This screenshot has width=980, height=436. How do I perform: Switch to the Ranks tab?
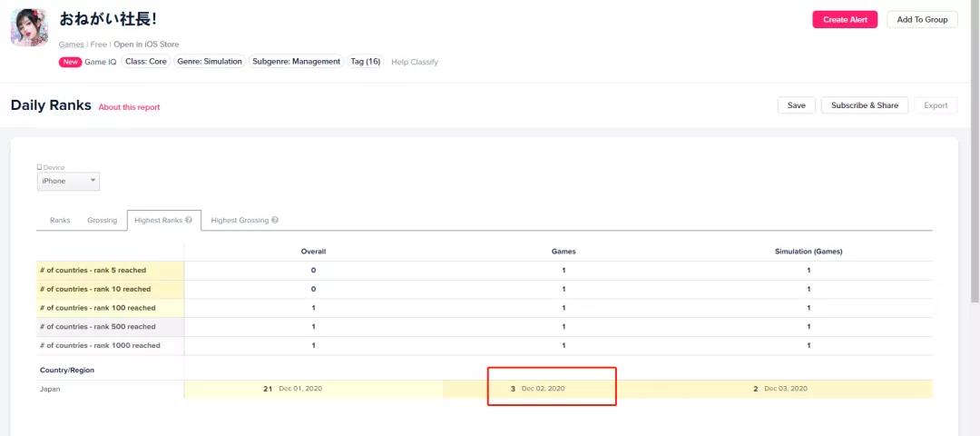[60, 220]
